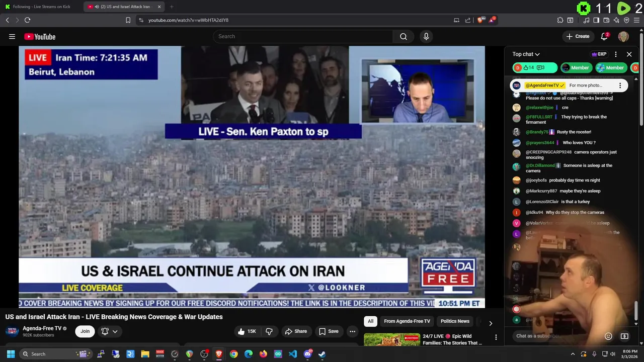This screenshot has width=644, height=362.
Task: Open Steam from the taskbar
Action: (x=322, y=354)
